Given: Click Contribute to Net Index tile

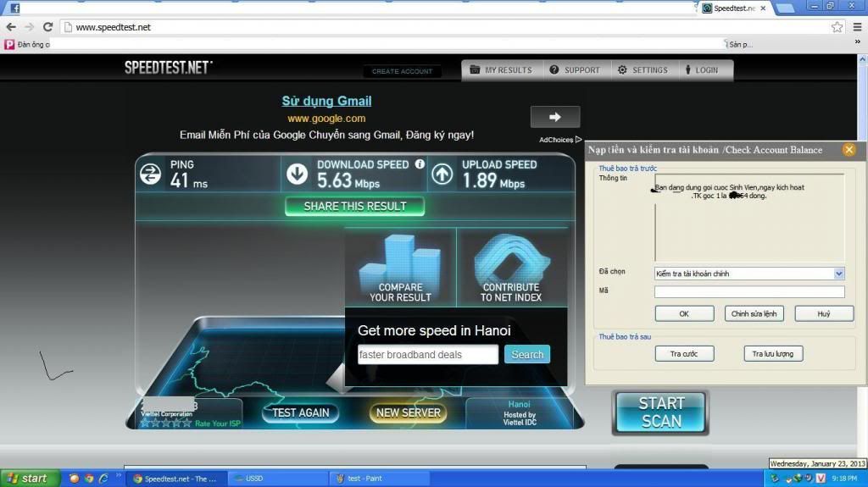Looking at the screenshot, I should click(511, 268).
